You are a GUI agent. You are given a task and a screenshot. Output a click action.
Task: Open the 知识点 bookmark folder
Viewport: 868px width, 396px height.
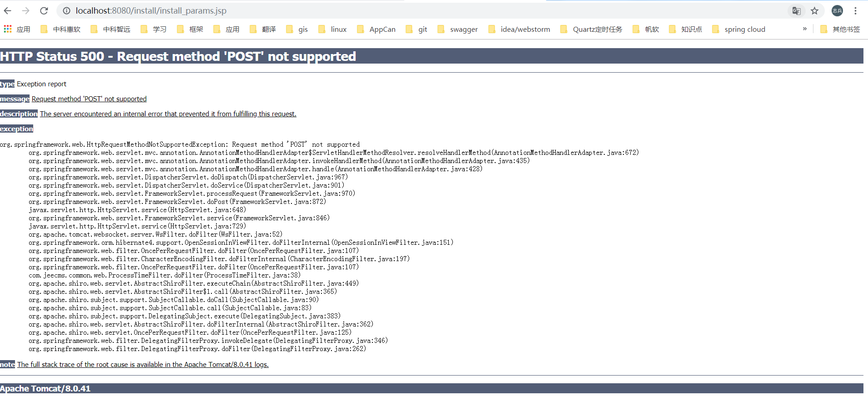click(x=685, y=29)
